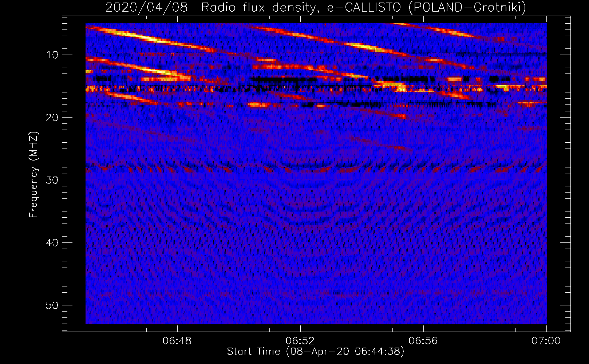Click the plot title 'Radio flux density, e-CALLISTO'

tap(301, 7)
